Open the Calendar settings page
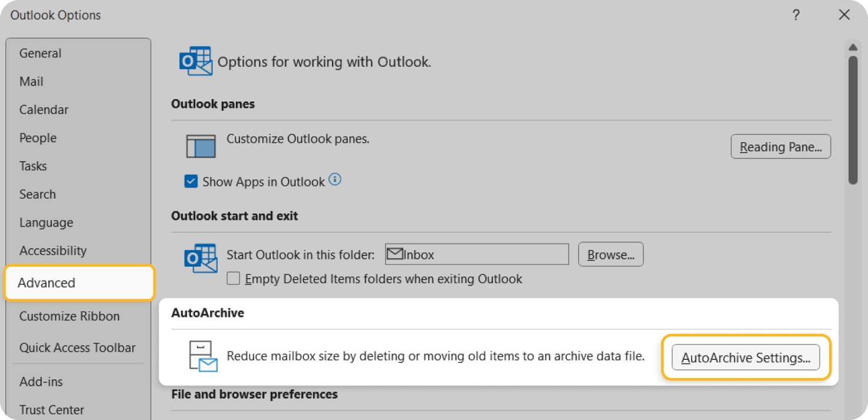 tap(43, 109)
